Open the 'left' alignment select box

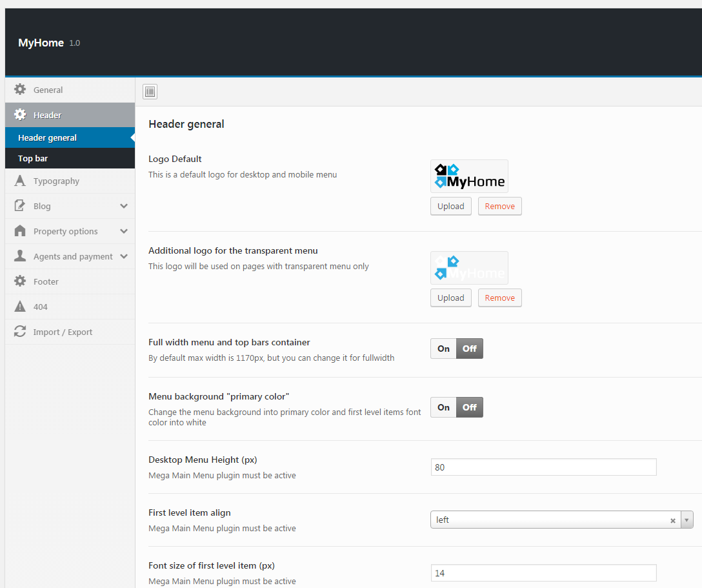click(x=562, y=520)
